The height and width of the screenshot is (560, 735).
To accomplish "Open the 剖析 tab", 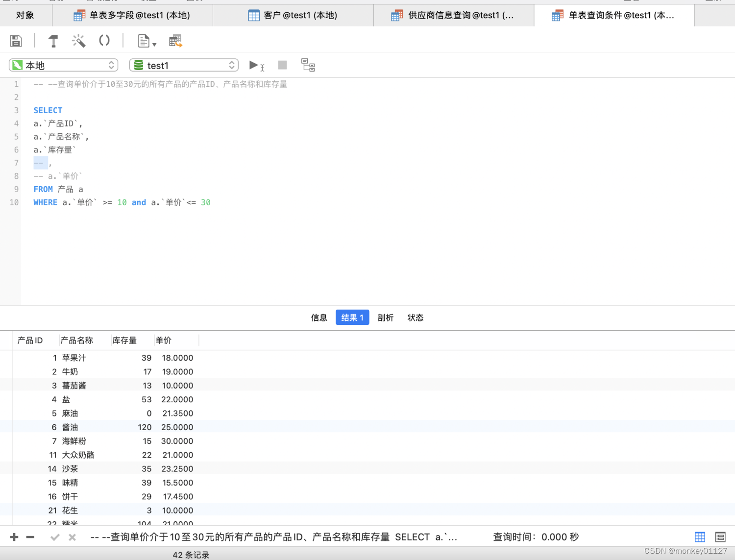I will point(386,317).
